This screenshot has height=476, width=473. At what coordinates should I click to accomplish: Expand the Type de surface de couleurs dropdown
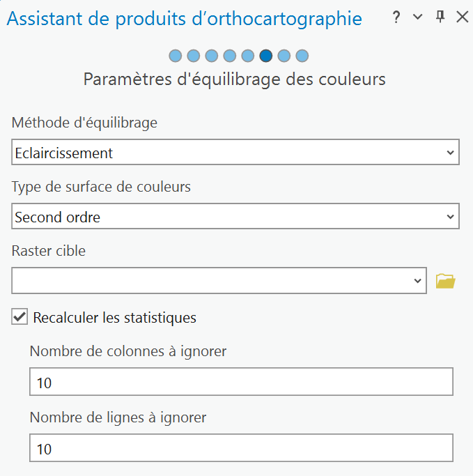235,217
